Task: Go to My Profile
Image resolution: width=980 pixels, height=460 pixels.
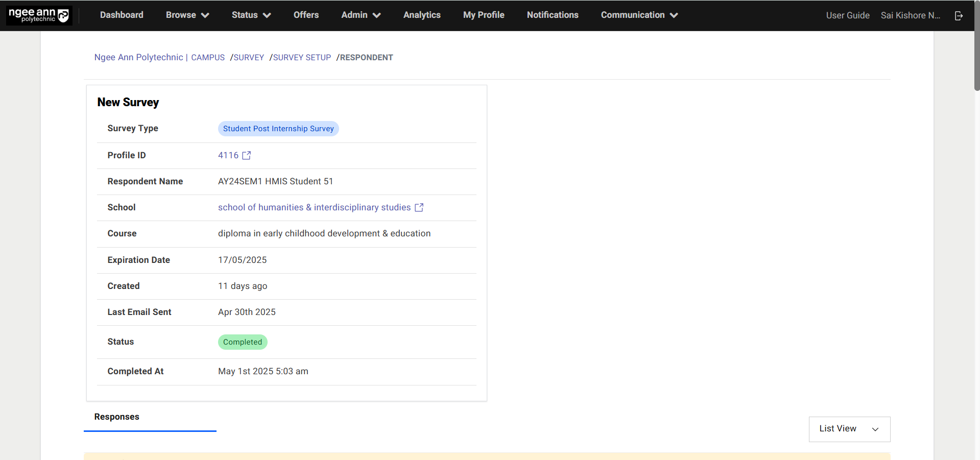Action: [483, 15]
